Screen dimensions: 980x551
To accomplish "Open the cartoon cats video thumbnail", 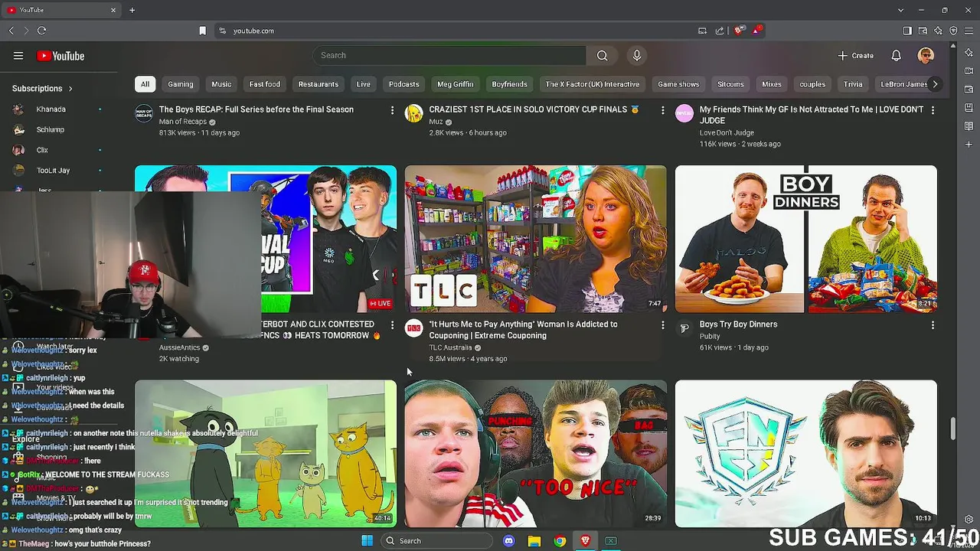I will (266, 454).
